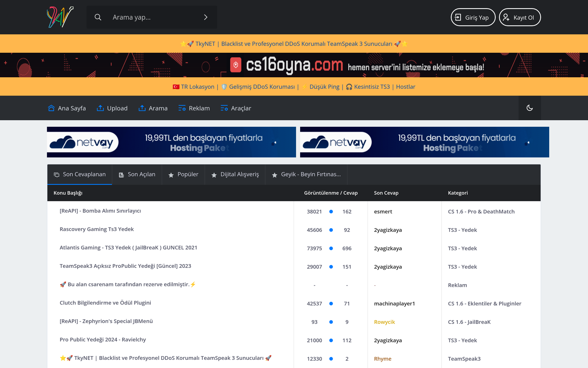Open the top TkyNET TeamSpeak 3 announcement link
The height and width of the screenshot is (368, 588).
tap(294, 44)
